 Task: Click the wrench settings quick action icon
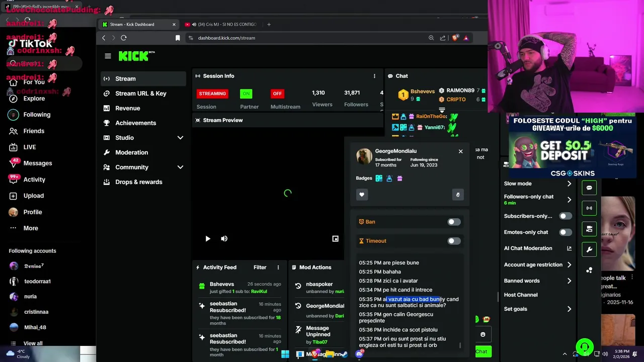589,249
